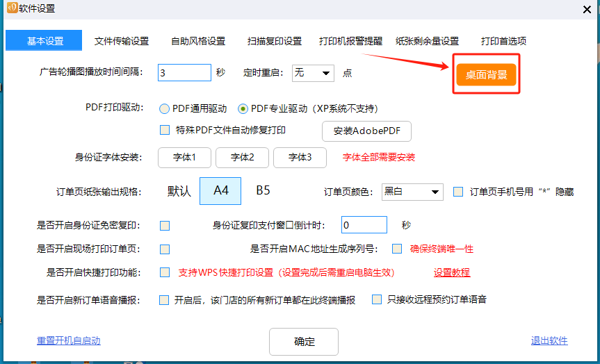
Task: Open the 设置教程 link
Action: pos(452,272)
